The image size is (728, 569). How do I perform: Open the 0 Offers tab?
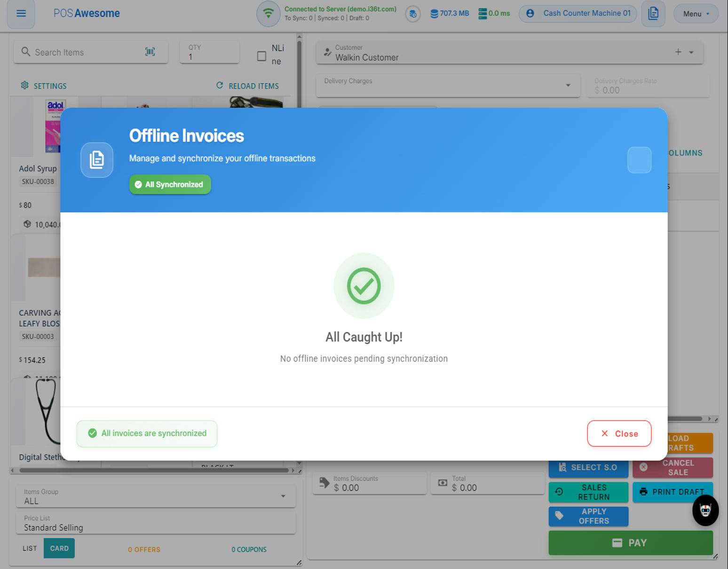[x=144, y=549]
